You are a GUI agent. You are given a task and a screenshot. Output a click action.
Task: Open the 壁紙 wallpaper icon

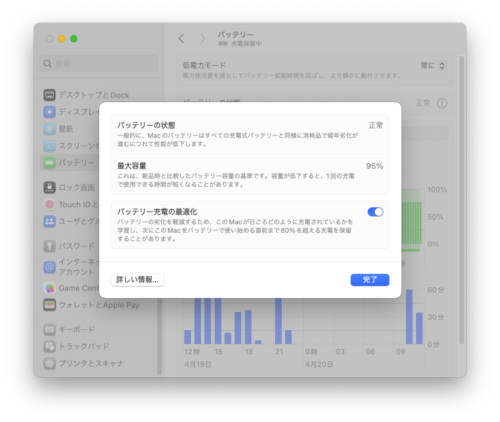50,129
